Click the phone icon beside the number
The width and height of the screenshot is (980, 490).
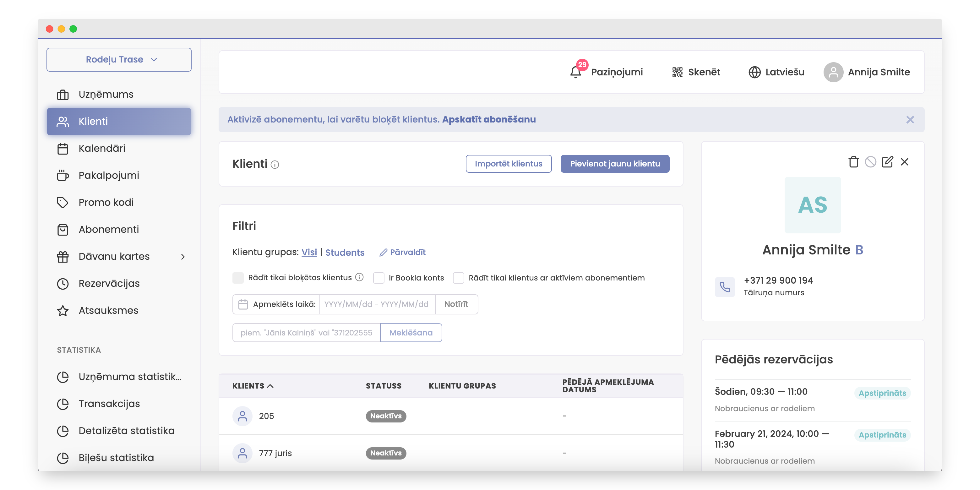725,286
